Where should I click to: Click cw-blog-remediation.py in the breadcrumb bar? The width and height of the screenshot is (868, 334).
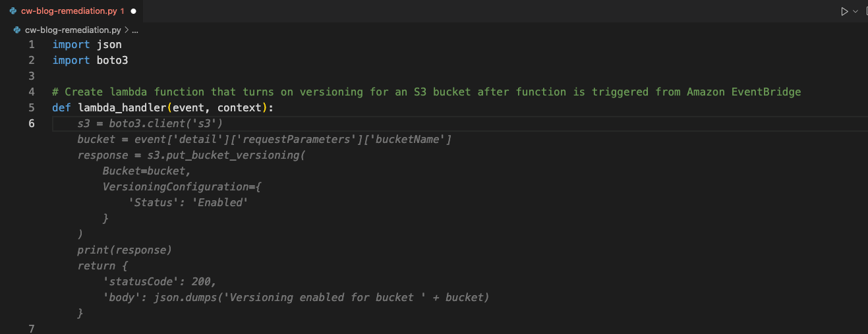(72, 30)
